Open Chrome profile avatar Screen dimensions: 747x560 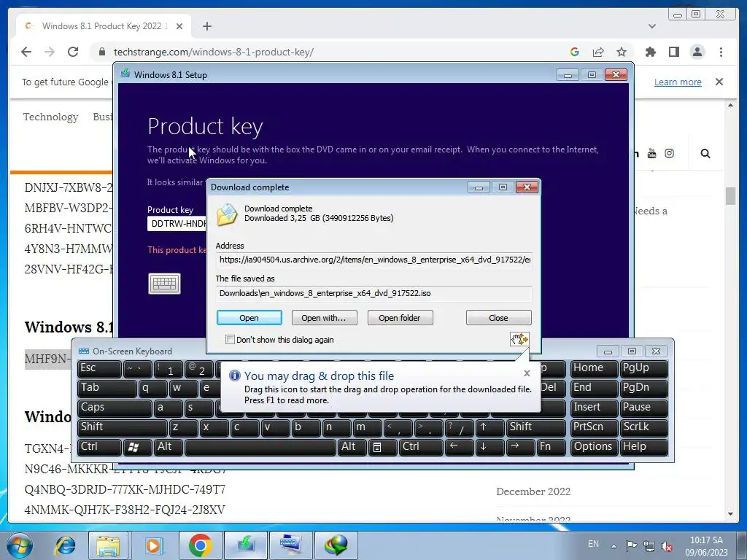pos(697,52)
